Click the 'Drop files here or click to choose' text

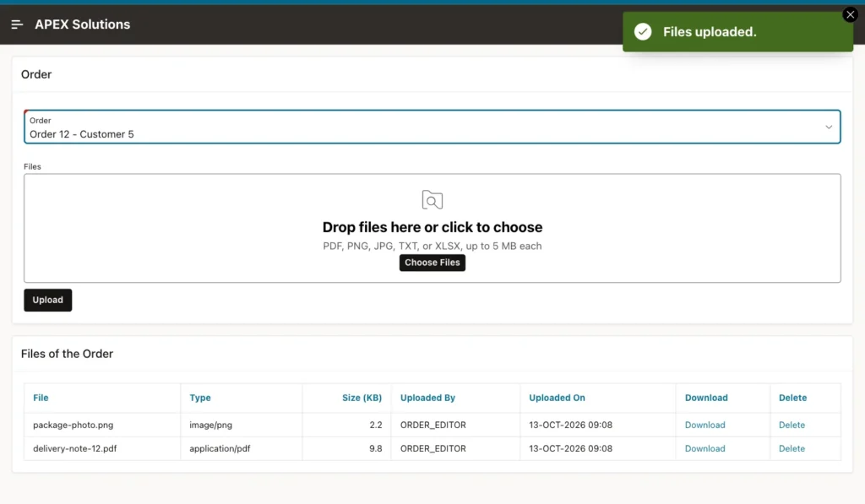[432, 227]
